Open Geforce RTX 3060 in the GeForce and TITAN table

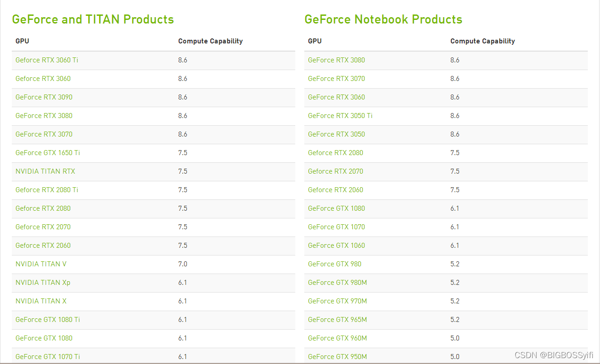pos(43,79)
